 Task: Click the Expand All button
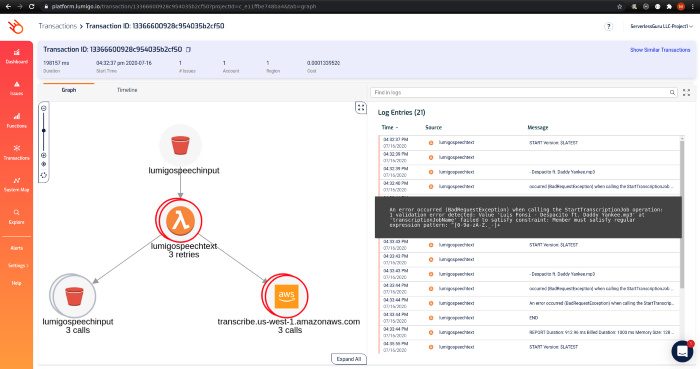[x=349, y=359]
